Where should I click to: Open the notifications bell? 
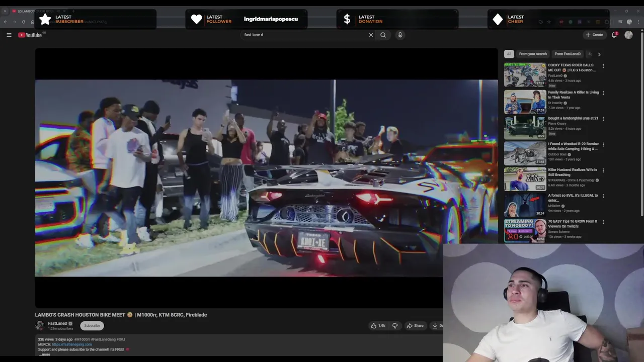pos(614,35)
